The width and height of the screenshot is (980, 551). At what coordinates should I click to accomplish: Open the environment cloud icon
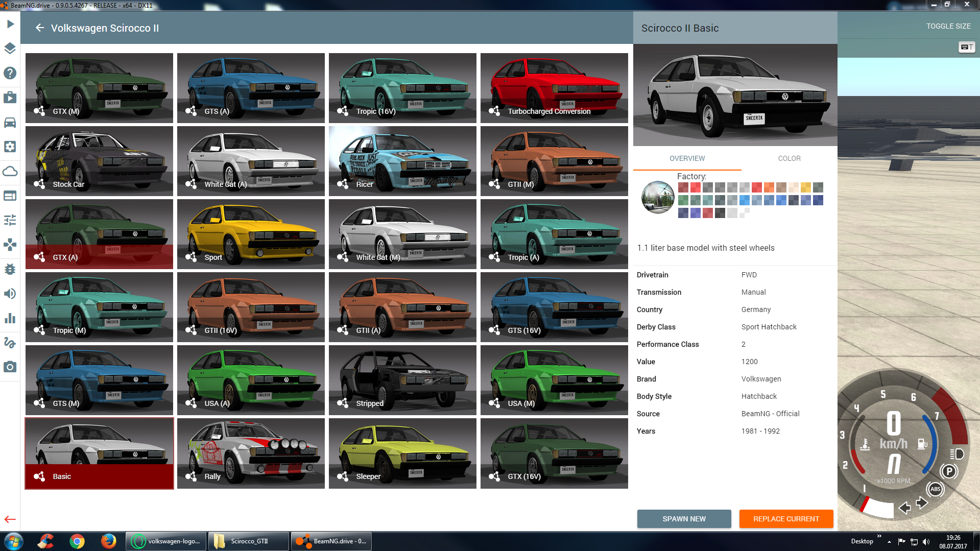tap(10, 171)
